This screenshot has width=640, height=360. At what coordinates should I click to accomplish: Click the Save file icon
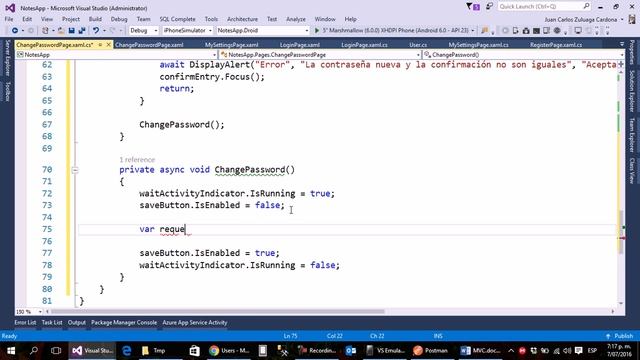[x=71, y=31]
